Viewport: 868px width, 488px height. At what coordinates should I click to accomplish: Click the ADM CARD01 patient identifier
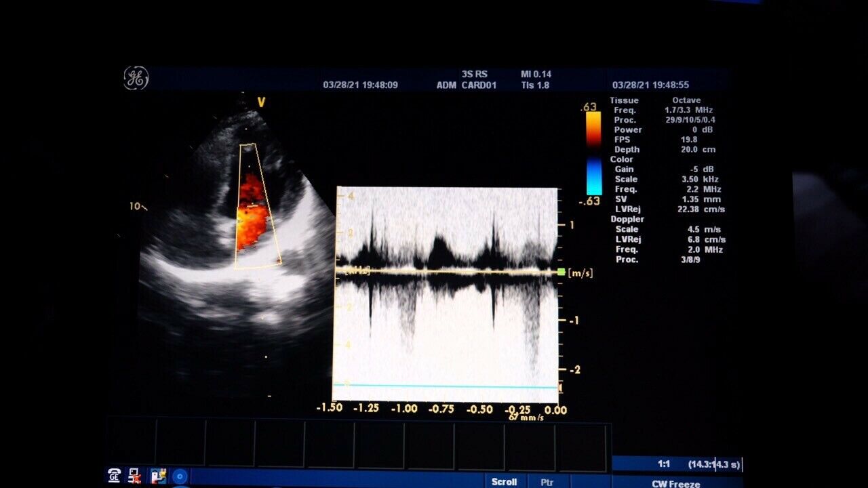coord(468,85)
